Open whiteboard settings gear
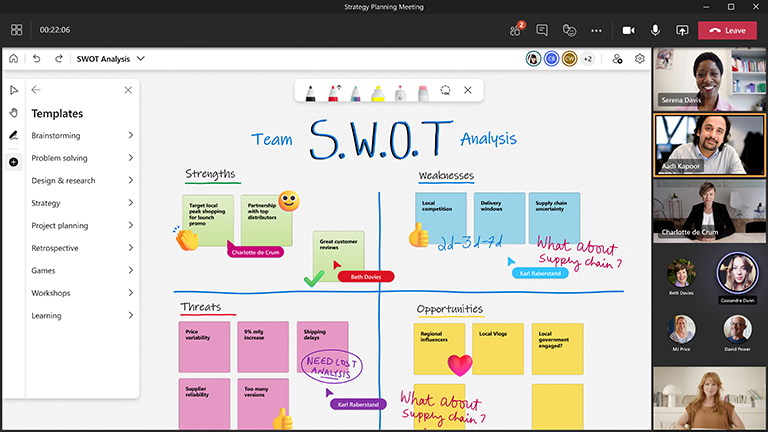 coord(640,59)
